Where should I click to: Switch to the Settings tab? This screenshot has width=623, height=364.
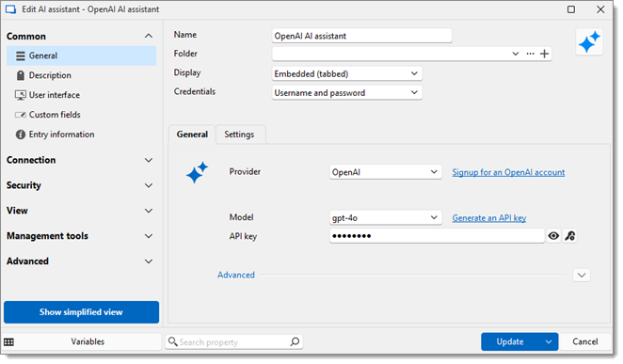(x=239, y=135)
